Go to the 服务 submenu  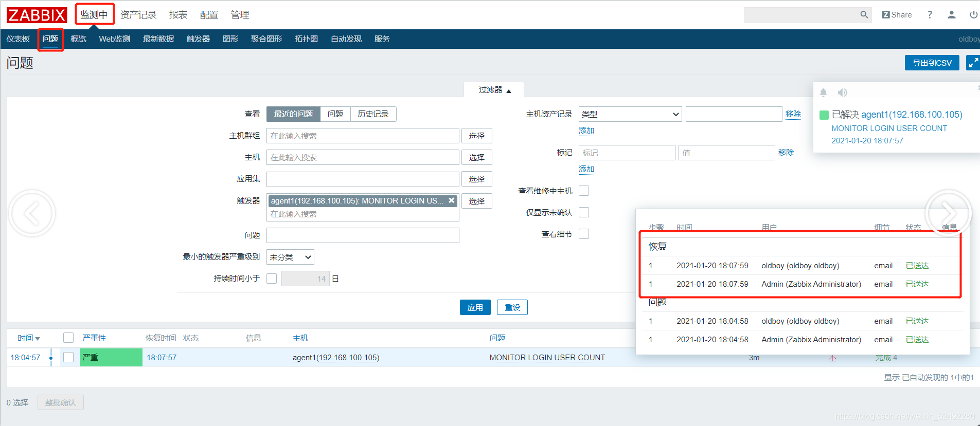click(382, 39)
